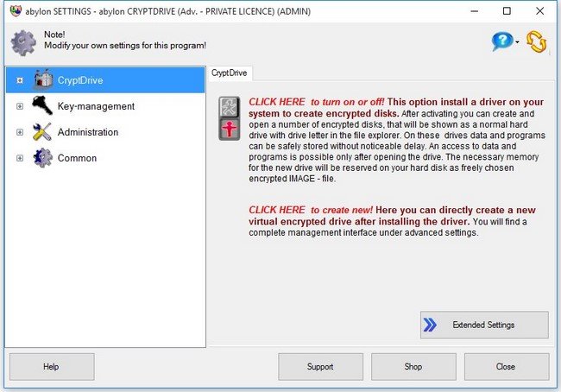Maximize the abylon SETTINGS window
Image resolution: width=561 pixels, height=392 pixels.
pyautogui.click(x=507, y=11)
